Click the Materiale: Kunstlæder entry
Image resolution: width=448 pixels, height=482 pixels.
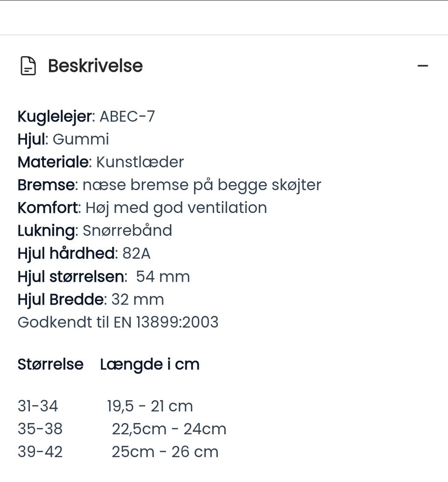pos(100,162)
